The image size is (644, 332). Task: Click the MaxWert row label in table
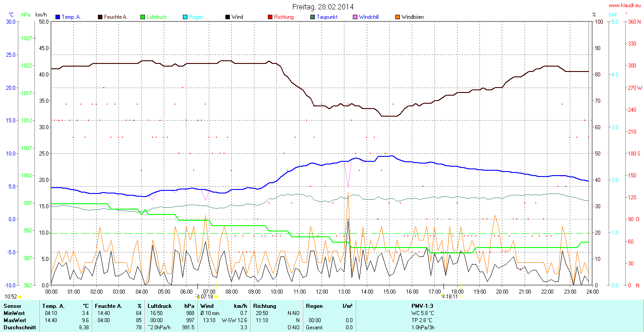tap(15, 320)
